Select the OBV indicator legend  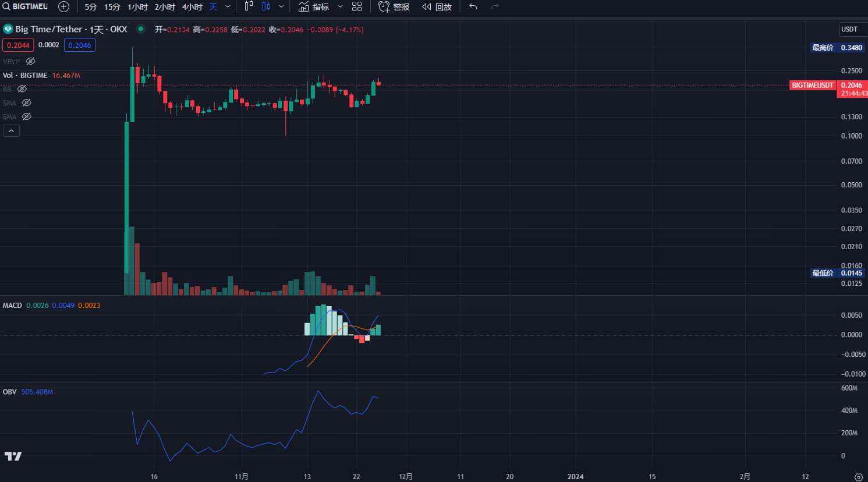[x=9, y=392]
